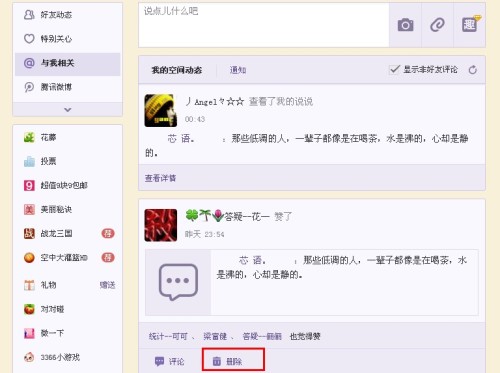
Task: Select the 特别关心 heart icon
Action: 29,39
